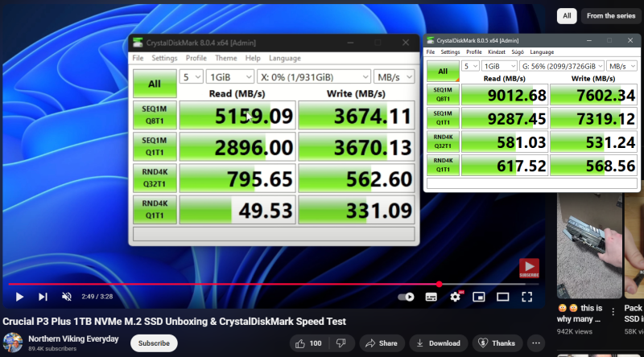The width and height of the screenshot is (644, 357).
Task: Open the player settings gear
Action: pos(455,297)
